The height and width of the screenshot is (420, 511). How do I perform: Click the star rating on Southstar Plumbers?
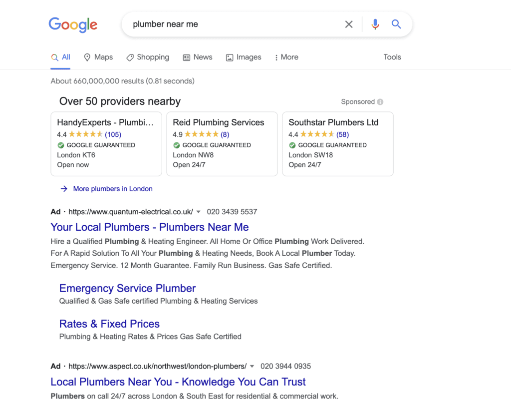tap(317, 134)
